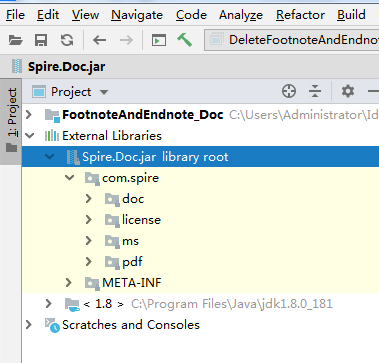
Task: Expand the pdf package
Action: (89, 262)
